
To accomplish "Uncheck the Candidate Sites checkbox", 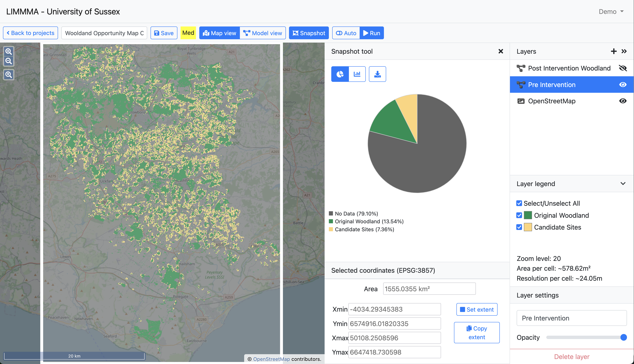I will tap(519, 227).
